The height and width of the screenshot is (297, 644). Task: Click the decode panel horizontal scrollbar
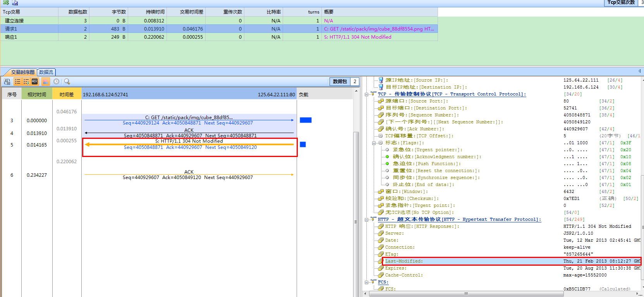click(466, 294)
